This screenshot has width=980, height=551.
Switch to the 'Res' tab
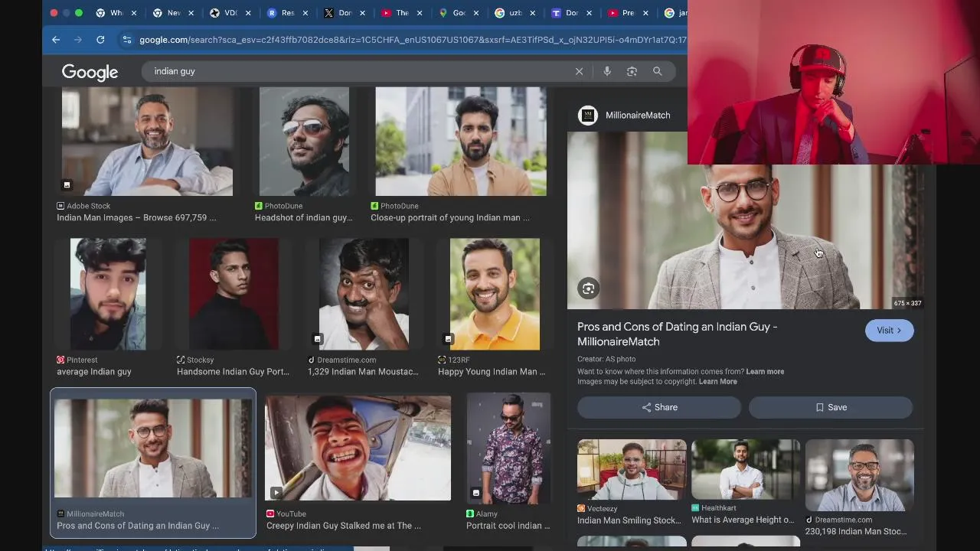pyautogui.click(x=288, y=13)
